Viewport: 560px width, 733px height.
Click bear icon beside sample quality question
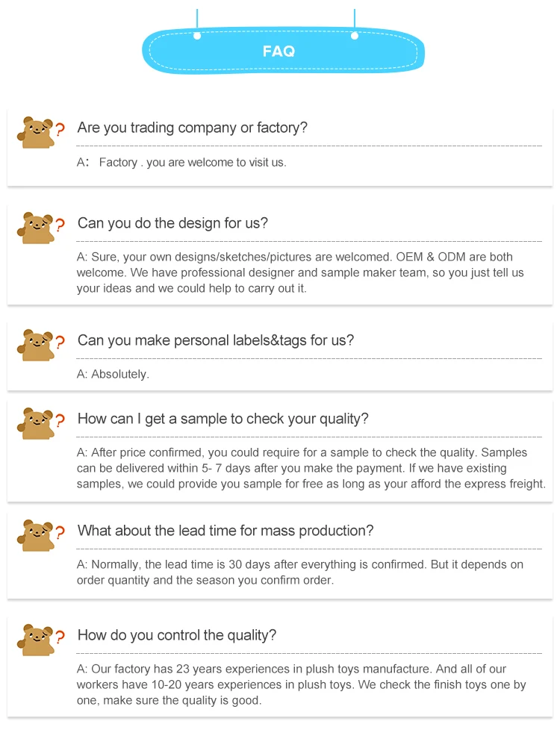coord(36,423)
